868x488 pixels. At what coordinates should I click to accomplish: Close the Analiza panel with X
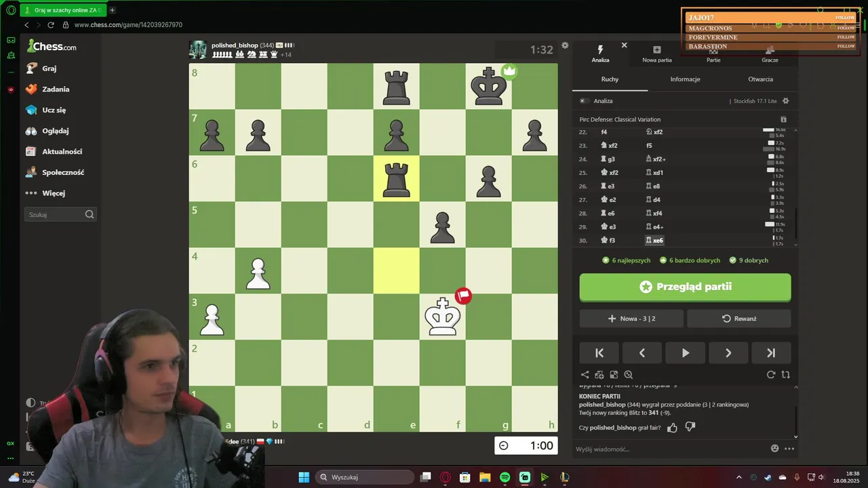(x=624, y=45)
